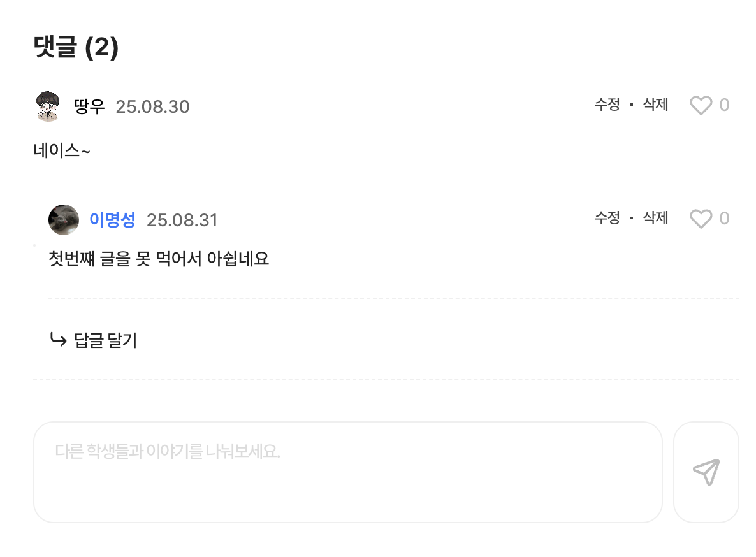Click the date 25.08.31 on 이명성's reply
The width and height of the screenshot is (756, 557).
[182, 221]
